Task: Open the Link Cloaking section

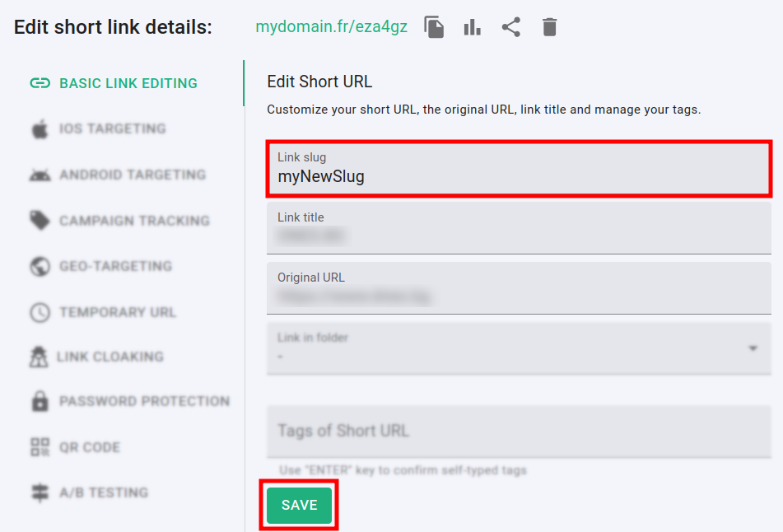Action: (x=110, y=357)
